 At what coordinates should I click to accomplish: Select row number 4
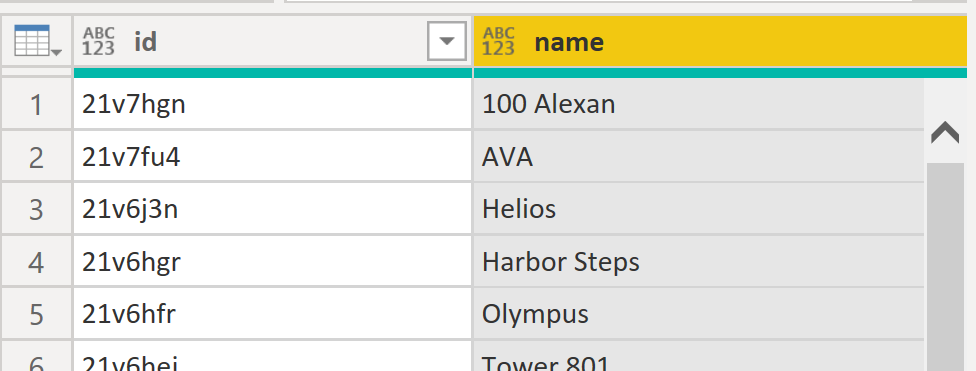pos(36,261)
